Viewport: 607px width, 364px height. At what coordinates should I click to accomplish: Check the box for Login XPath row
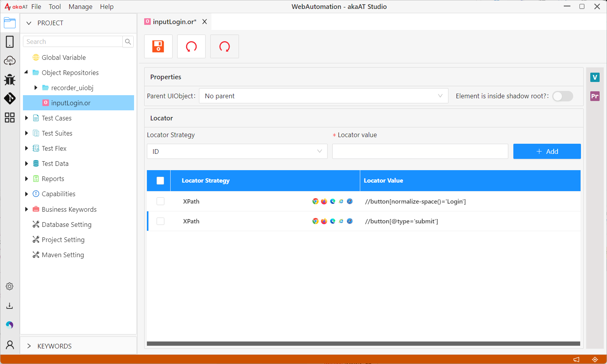click(160, 201)
